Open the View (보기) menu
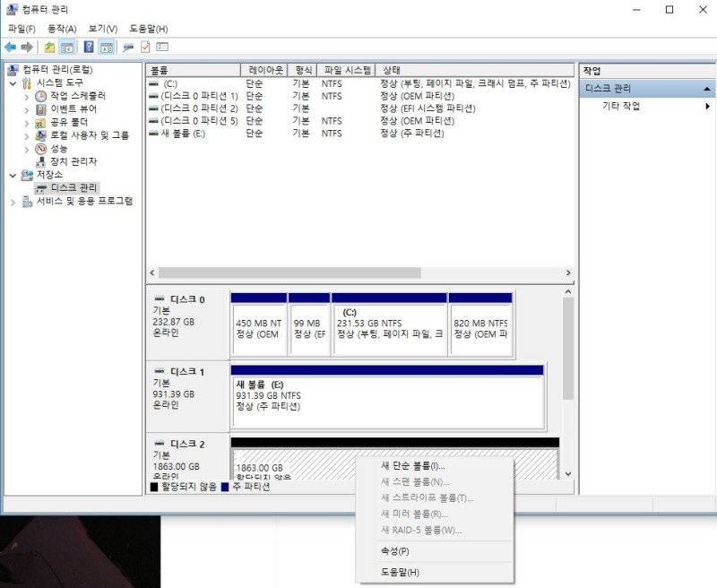The height and width of the screenshot is (588, 717). pyautogui.click(x=102, y=29)
